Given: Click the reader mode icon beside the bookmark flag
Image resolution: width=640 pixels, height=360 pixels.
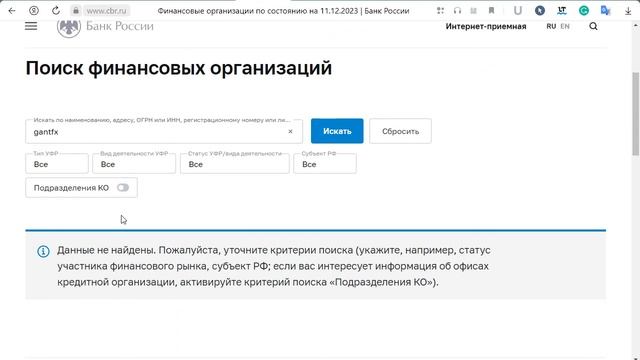Looking at the screenshot, I should pos(473,11).
